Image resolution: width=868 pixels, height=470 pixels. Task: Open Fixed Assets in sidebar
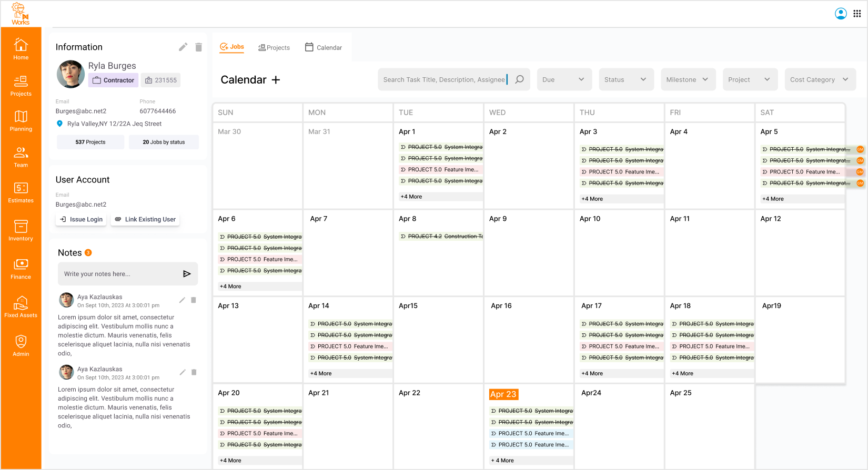[x=21, y=307]
